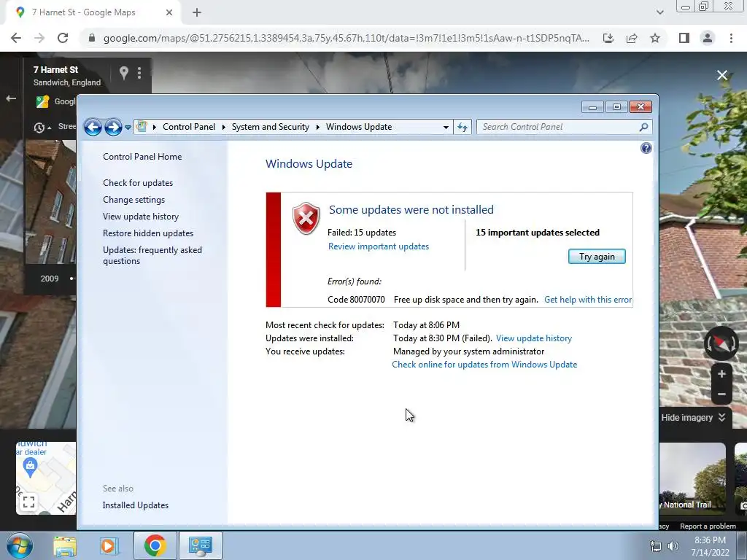747x560 pixels.
Task: Open Chrome profile avatar
Action: tap(708, 38)
